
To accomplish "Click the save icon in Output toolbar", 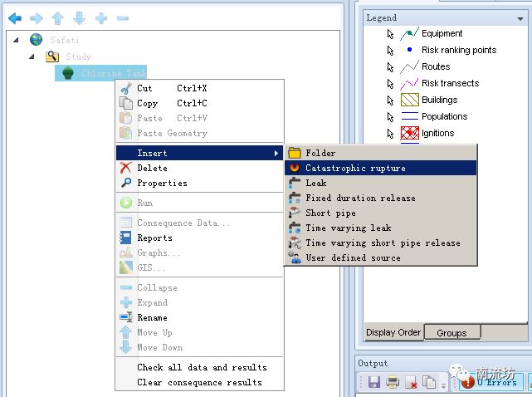I will [373, 382].
